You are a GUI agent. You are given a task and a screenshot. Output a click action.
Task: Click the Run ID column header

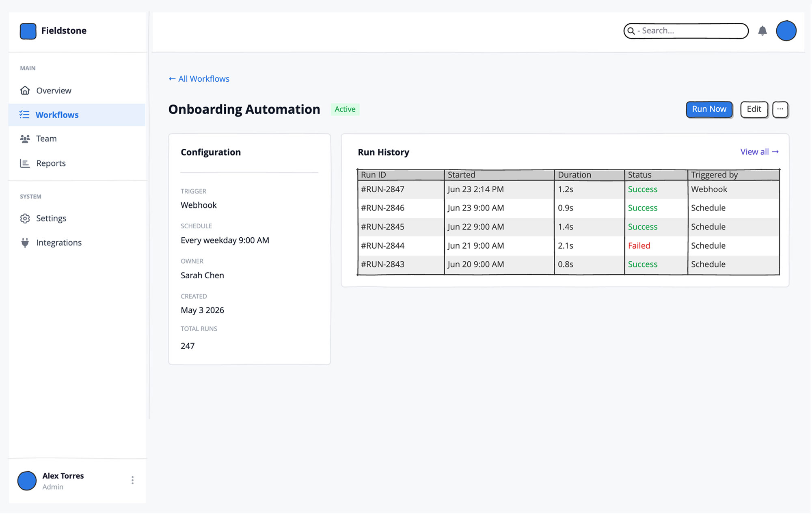tap(401, 175)
